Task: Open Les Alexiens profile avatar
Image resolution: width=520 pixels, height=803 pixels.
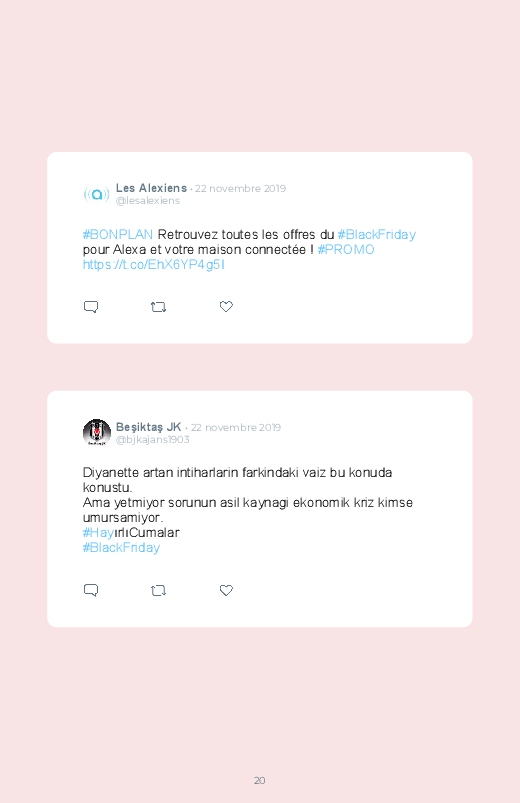Action: (96, 194)
